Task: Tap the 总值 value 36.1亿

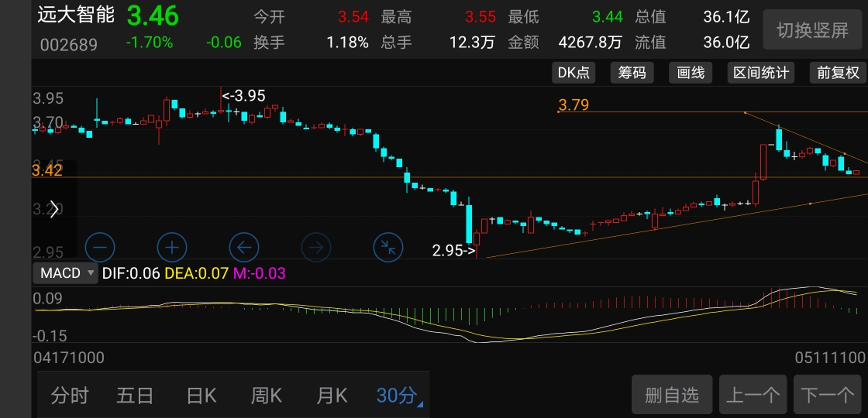Action: [726, 16]
